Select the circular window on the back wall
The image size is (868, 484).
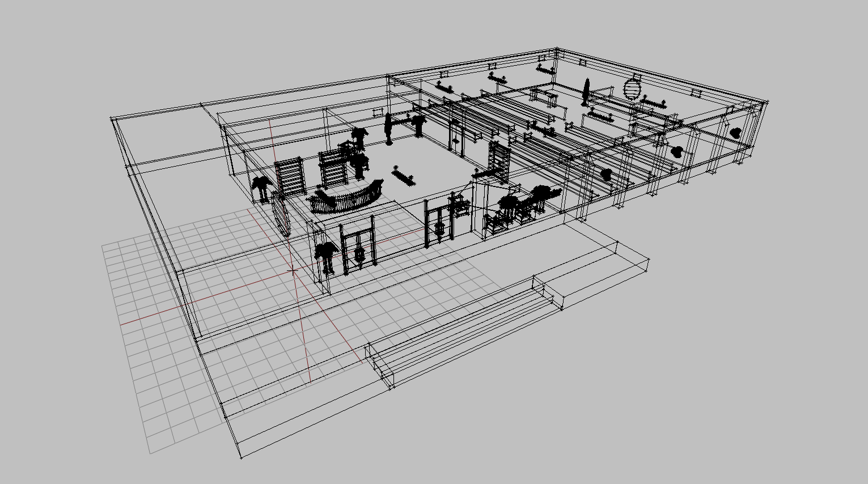click(632, 88)
